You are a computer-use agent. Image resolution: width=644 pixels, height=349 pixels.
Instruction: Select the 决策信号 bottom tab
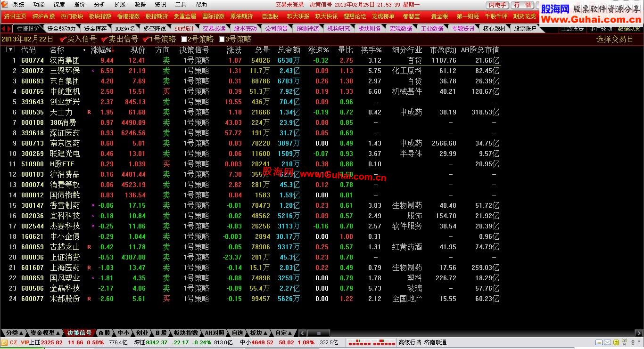(79, 333)
